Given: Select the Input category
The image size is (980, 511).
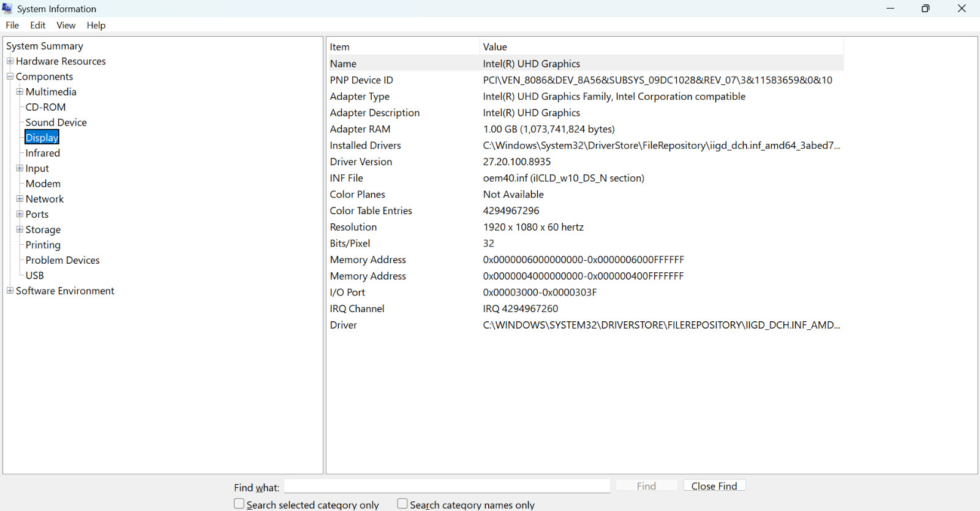Looking at the screenshot, I should [x=37, y=168].
